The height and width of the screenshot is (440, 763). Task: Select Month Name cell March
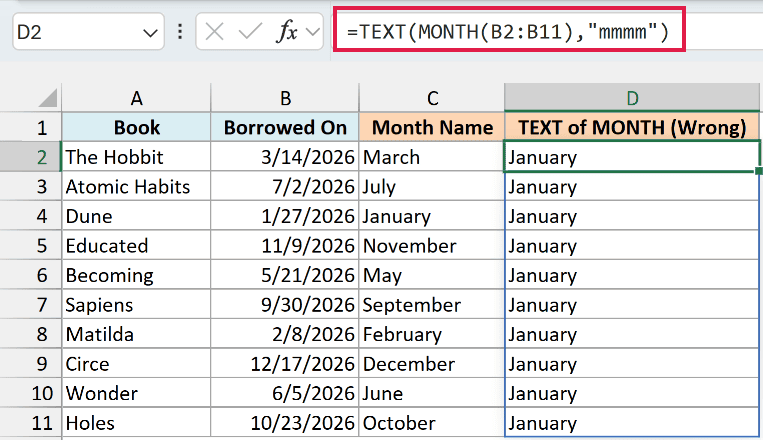tap(432, 157)
